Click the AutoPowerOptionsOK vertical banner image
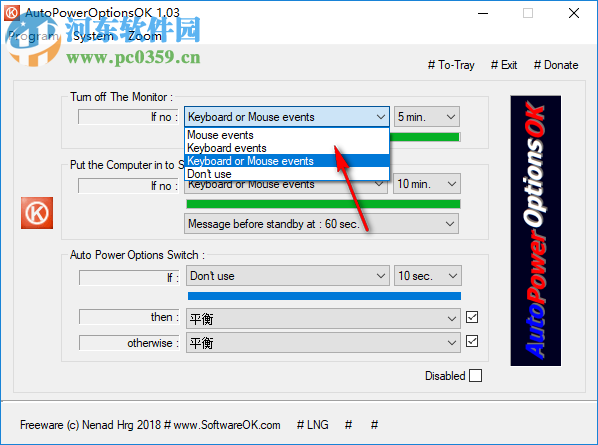This screenshot has width=598, height=445. click(535, 231)
